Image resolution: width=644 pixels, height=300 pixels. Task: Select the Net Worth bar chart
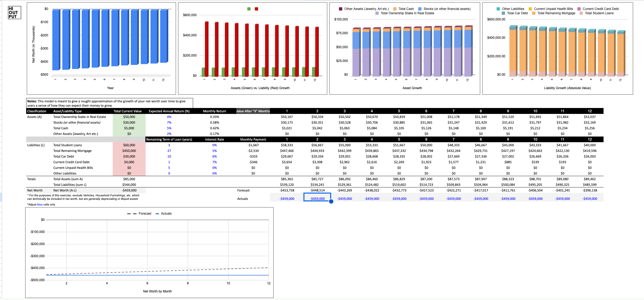[101, 48]
